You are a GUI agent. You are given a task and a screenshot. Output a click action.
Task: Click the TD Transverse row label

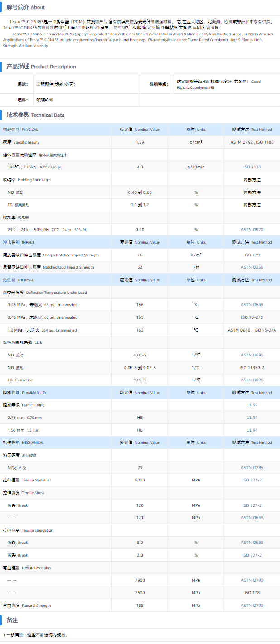coord(20,380)
